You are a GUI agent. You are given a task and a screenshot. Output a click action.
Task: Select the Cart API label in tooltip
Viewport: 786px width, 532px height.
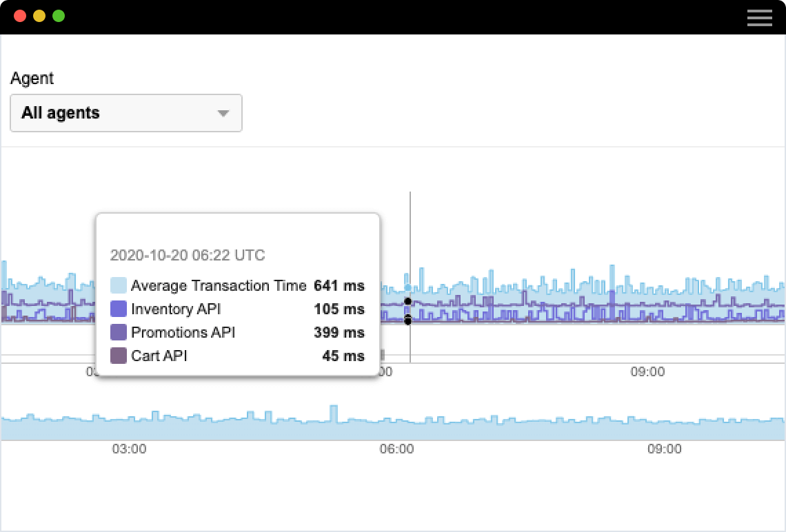click(x=159, y=356)
